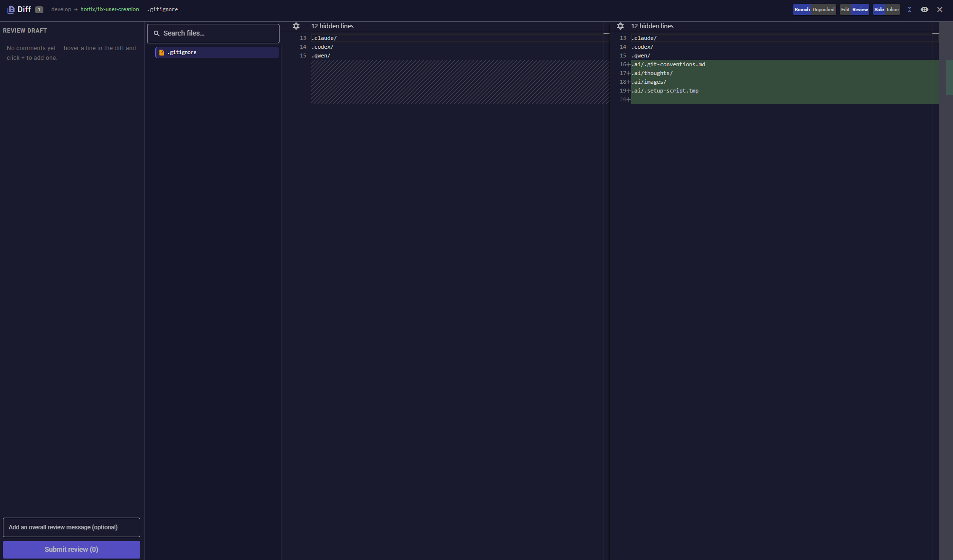
Task: Select .gitignore in the file list
Action: (217, 53)
